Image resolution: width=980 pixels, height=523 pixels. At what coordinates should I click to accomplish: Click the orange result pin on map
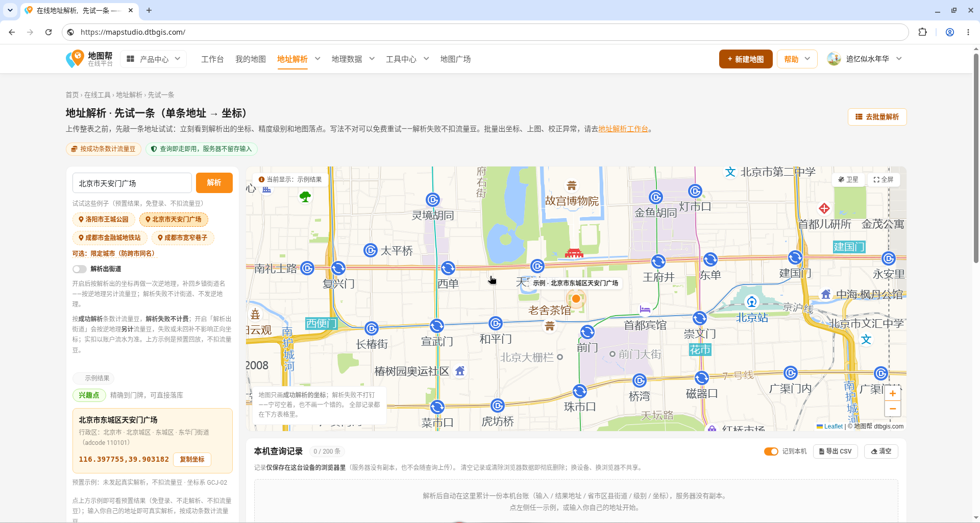576,299
